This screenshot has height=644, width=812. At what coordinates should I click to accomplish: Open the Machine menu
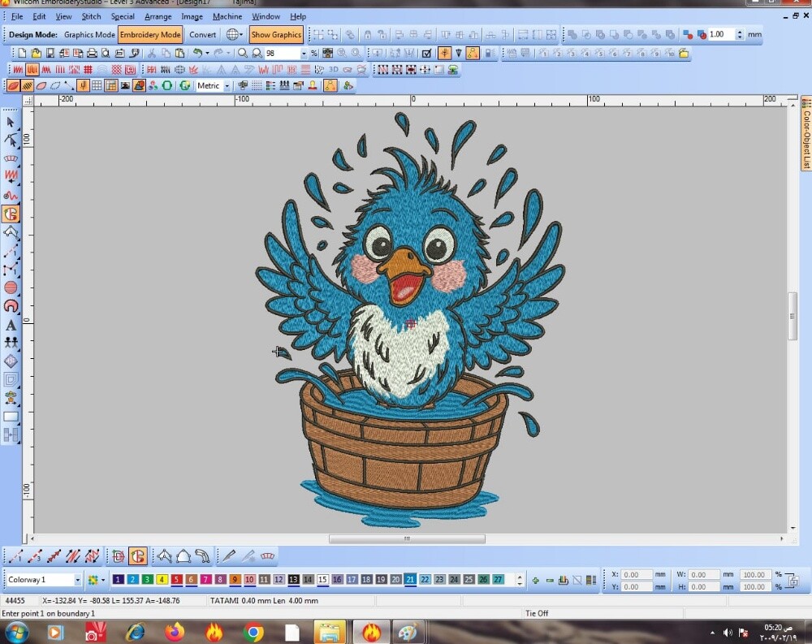tap(227, 16)
